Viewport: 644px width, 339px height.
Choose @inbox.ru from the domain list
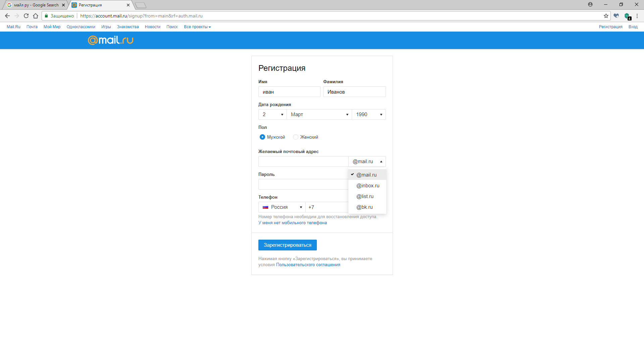tap(367, 186)
